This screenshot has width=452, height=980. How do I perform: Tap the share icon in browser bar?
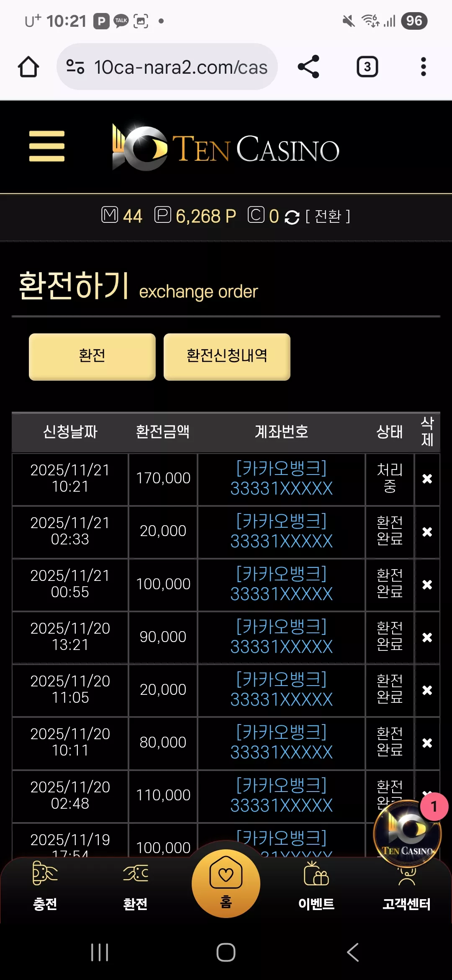tap(308, 67)
